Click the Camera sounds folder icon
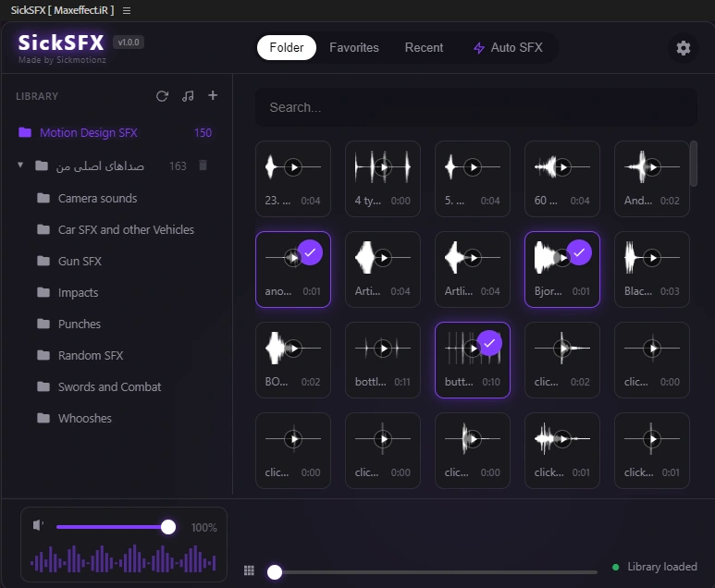The width and height of the screenshot is (715, 588). (x=43, y=198)
